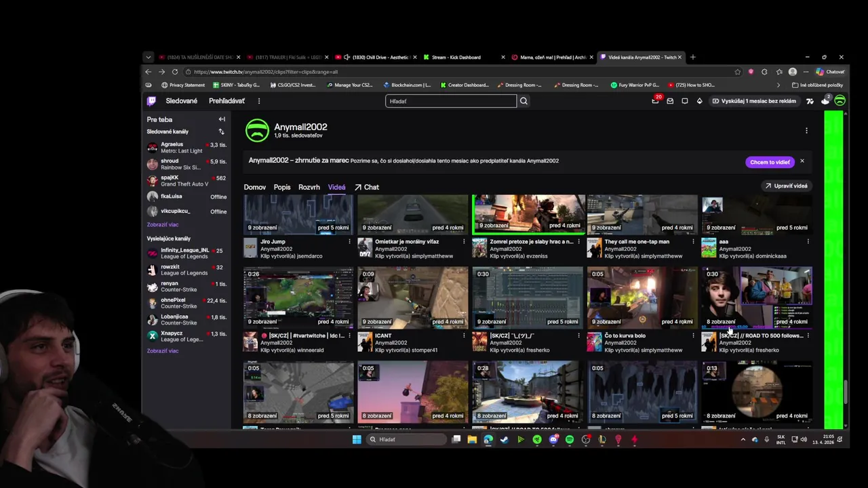Open Steam from the taskbar
Viewport: 868px width, 488px height.
point(505,439)
